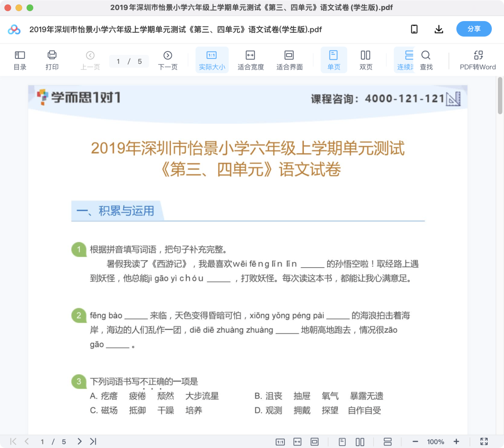Click option A. 疙瘩 in question 3
Screen dimensions: 504x448
(104, 396)
